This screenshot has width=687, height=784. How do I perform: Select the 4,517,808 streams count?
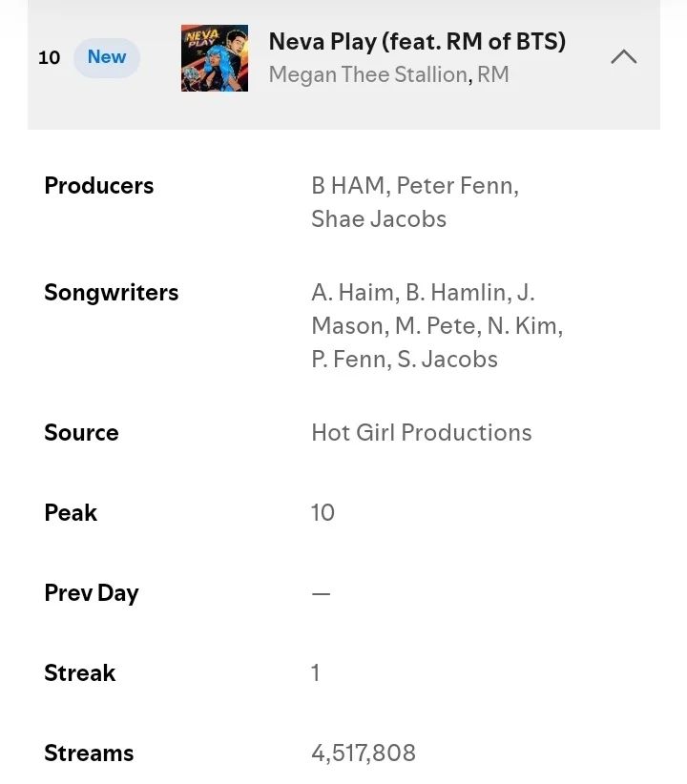click(364, 753)
